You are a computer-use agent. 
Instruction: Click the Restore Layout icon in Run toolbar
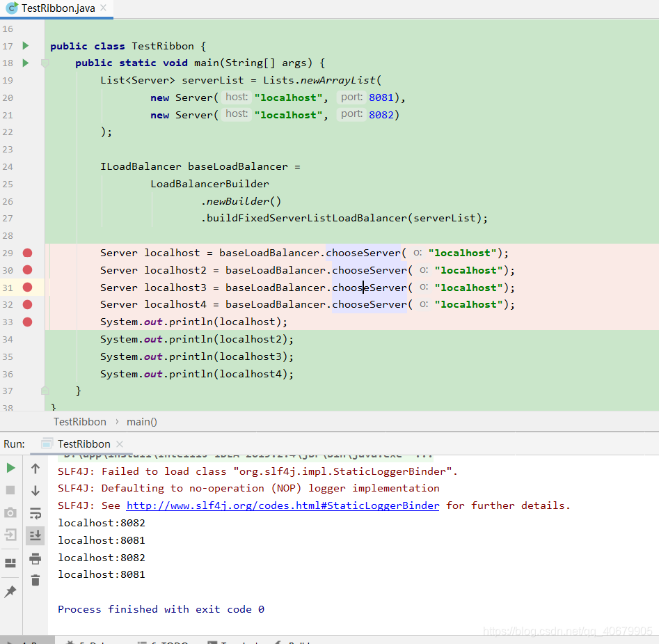pos(10,563)
